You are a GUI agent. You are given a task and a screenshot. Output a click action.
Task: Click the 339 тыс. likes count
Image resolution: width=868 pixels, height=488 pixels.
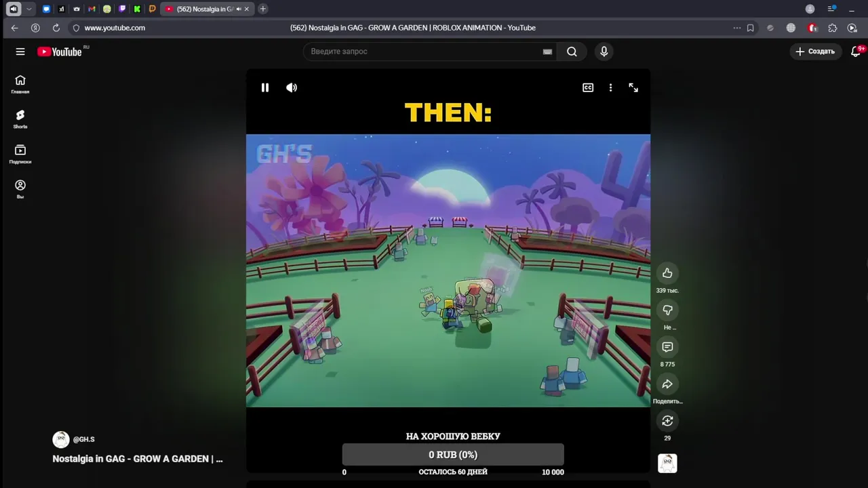pyautogui.click(x=667, y=291)
